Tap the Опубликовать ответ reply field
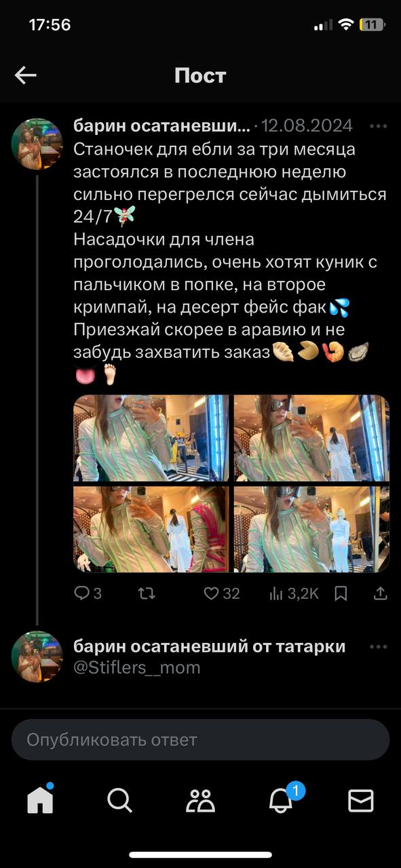This screenshot has height=868, width=401. (200, 739)
